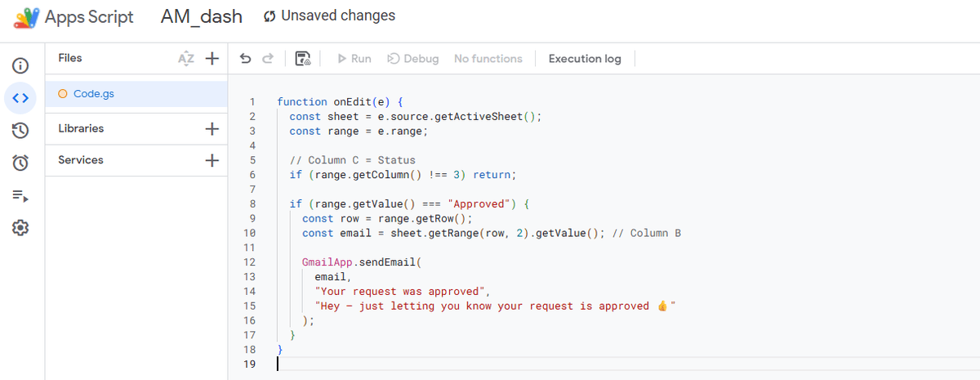
Task: Run the script
Action: click(x=354, y=59)
